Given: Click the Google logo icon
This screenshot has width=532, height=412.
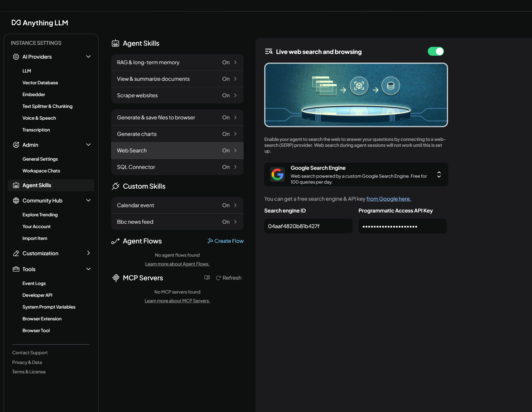Looking at the screenshot, I should (277, 174).
